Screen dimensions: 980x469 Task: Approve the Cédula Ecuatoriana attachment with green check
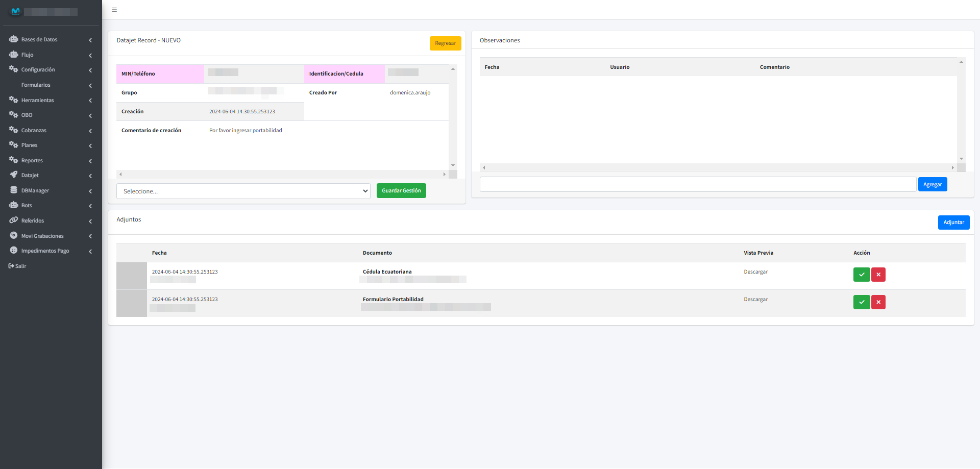point(861,275)
